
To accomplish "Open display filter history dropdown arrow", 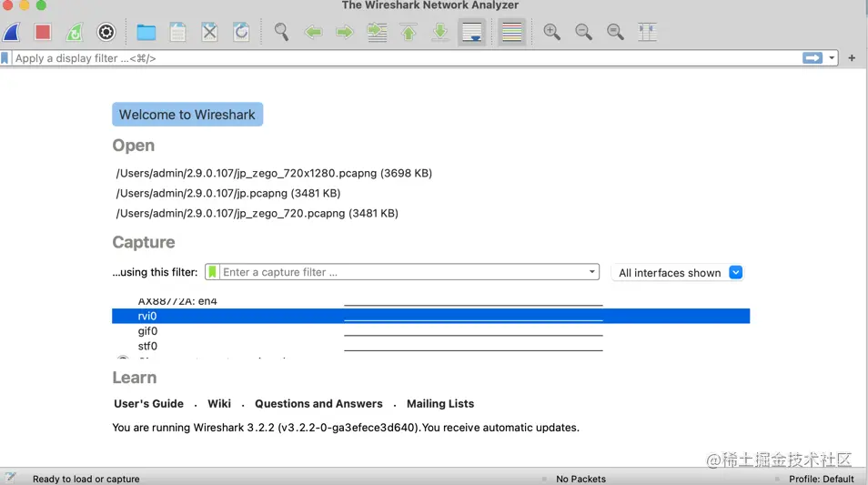I will [832, 58].
